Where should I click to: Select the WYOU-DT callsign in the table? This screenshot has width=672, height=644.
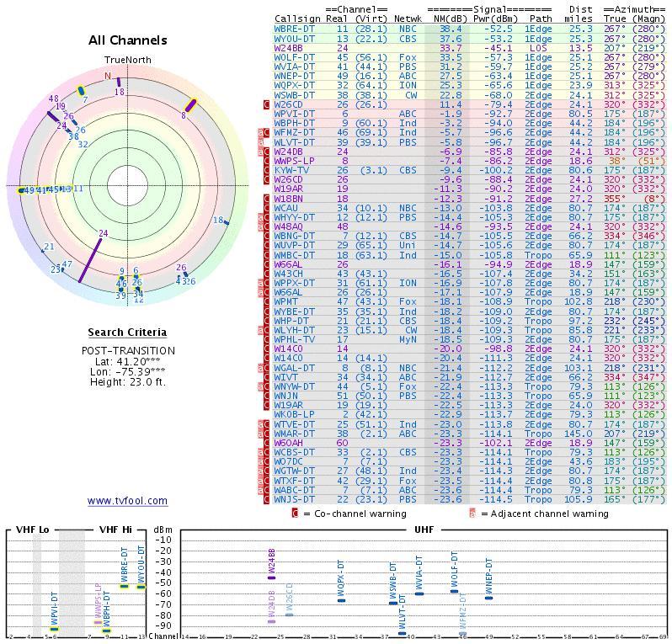pyautogui.click(x=295, y=39)
